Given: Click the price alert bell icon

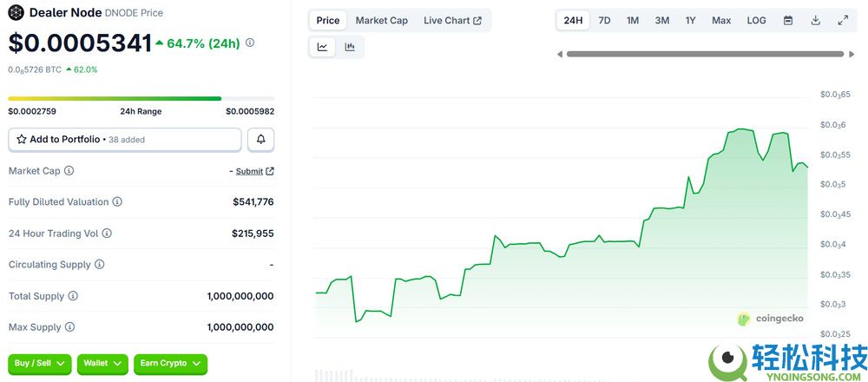Looking at the screenshot, I should point(260,140).
